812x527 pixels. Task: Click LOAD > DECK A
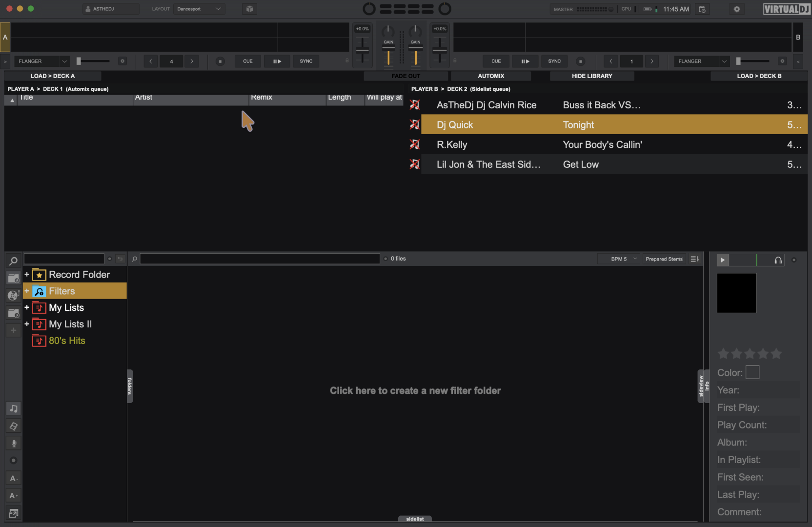tap(53, 76)
